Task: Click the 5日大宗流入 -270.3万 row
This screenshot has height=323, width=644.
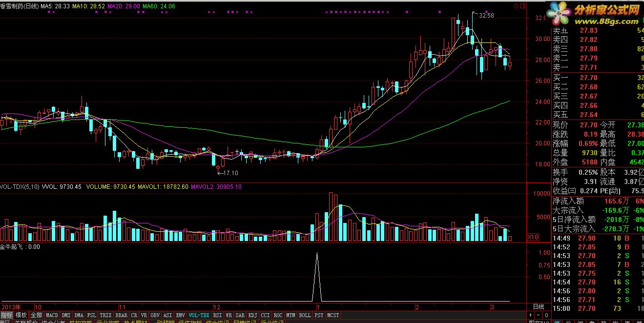Action: pyautogui.click(x=598, y=229)
